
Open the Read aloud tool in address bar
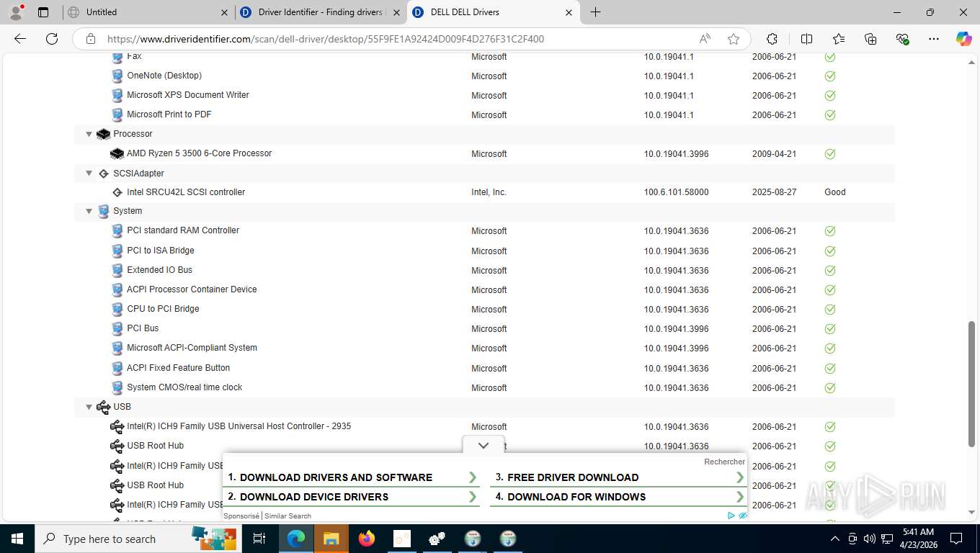(705, 39)
